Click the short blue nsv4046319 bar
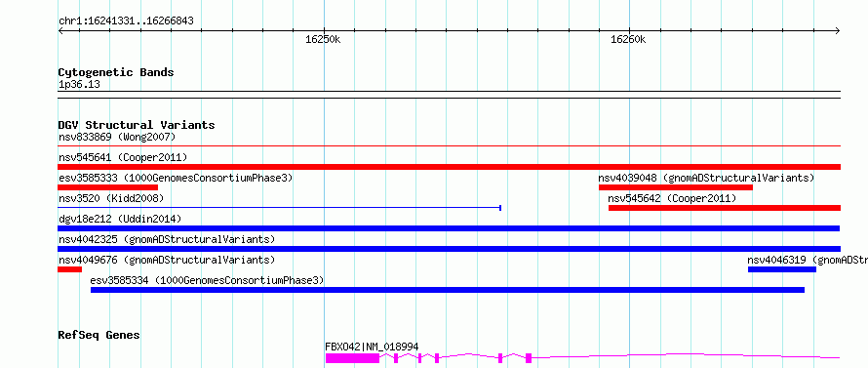Image resolution: width=868 pixels, height=368 pixels. (x=781, y=269)
